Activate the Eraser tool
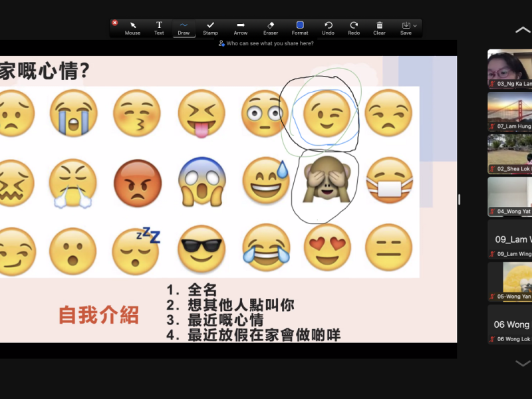This screenshot has width=532, height=399. pyautogui.click(x=271, y=28)
